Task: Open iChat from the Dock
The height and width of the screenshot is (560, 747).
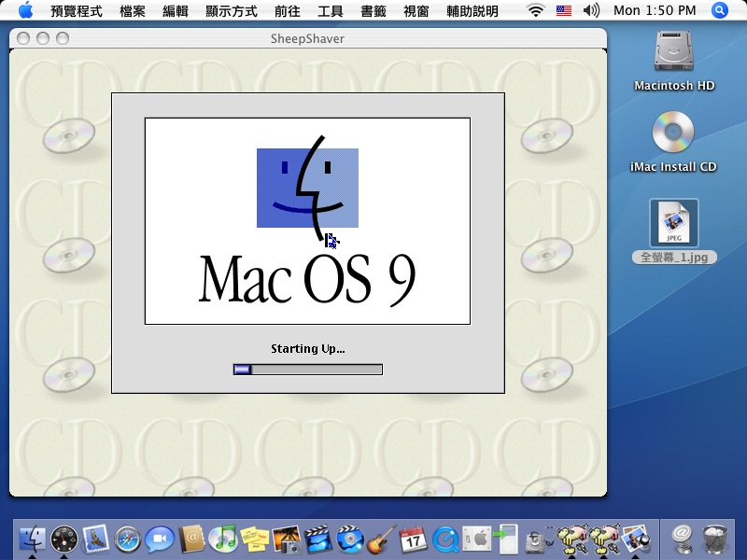Action: (x=160, y=539)
